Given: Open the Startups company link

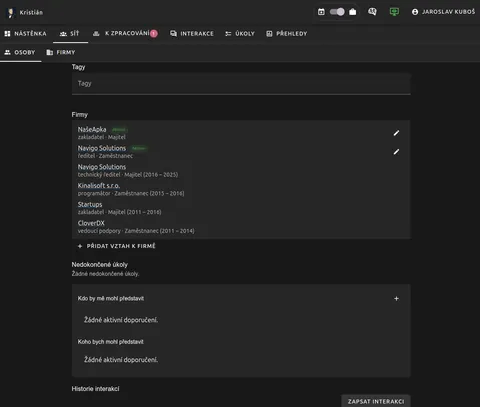Looking at the screenshot, I should pyautogui.click(x=90, y=204).
